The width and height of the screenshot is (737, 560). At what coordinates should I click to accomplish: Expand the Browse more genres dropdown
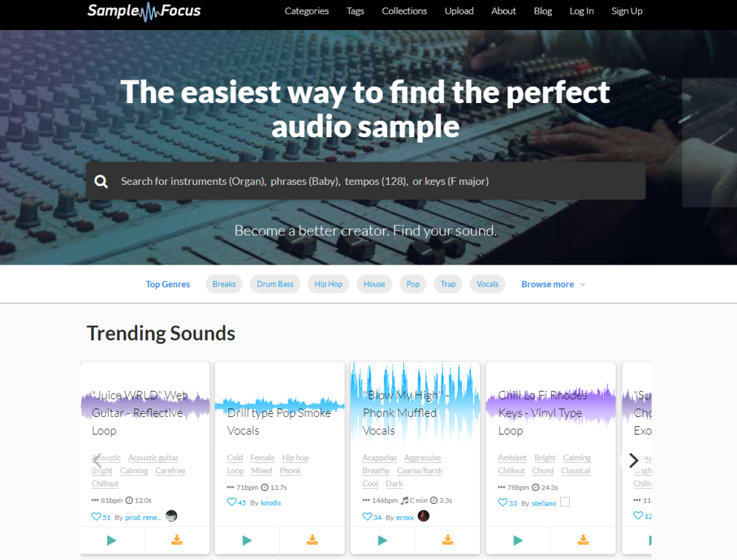(x=553, y=284)
